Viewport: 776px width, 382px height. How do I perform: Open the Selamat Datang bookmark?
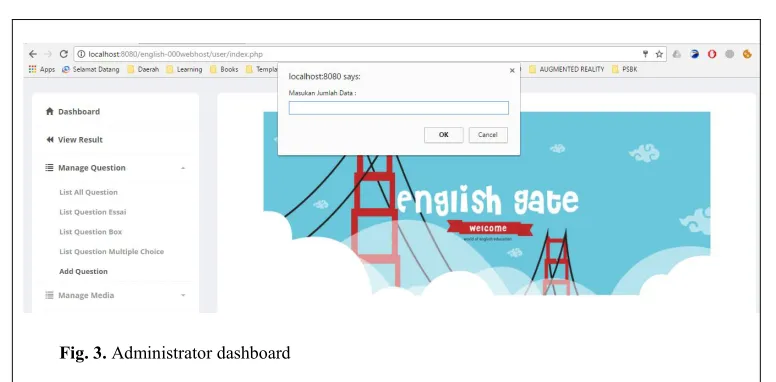(91, 69)
